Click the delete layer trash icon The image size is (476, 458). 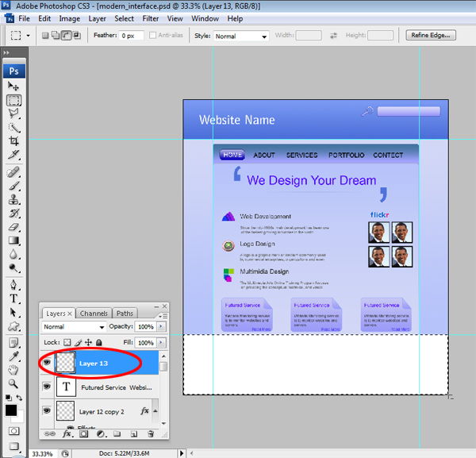pos(151,433)
